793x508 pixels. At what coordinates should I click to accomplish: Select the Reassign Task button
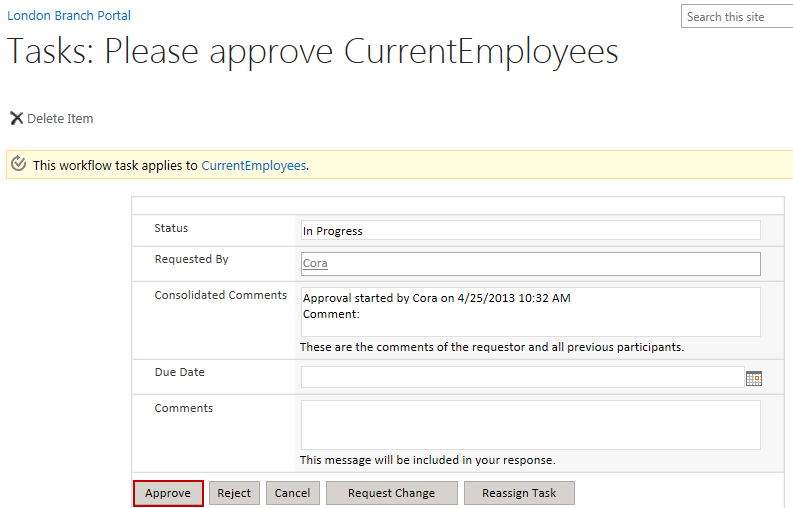519,493
